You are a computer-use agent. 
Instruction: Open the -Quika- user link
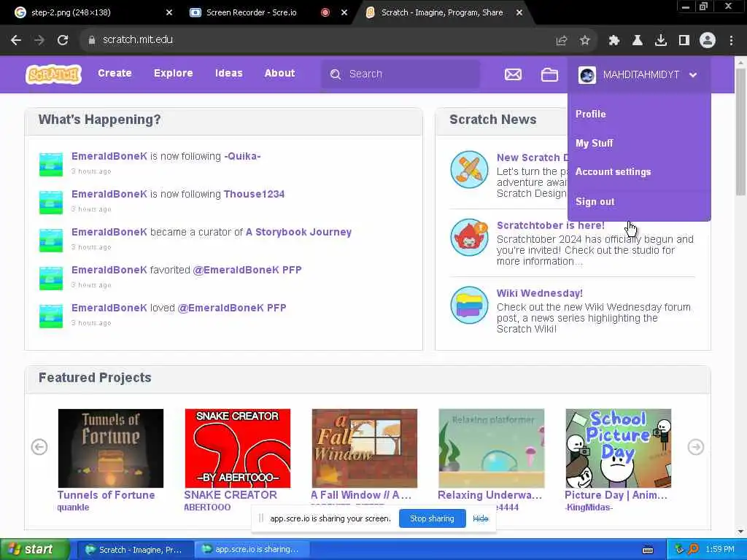(242, 156)
